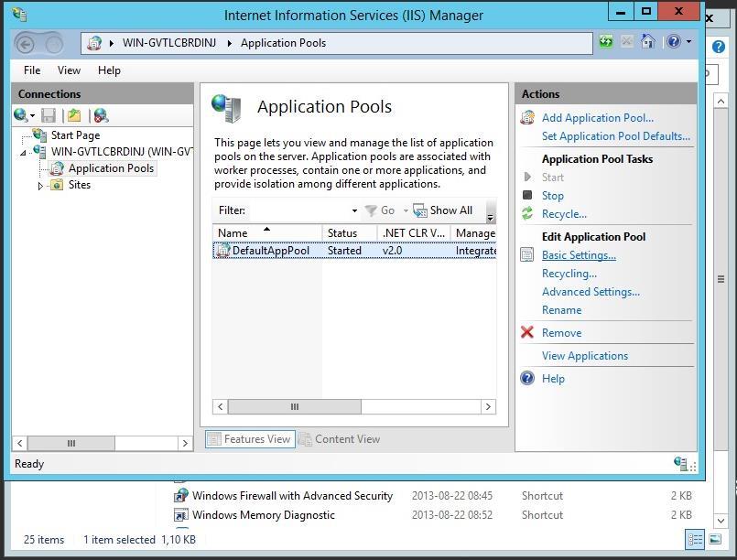This screenshot has width=737, height=560.
Task: Click the black Stop square icon
Action: pos(527,195)
